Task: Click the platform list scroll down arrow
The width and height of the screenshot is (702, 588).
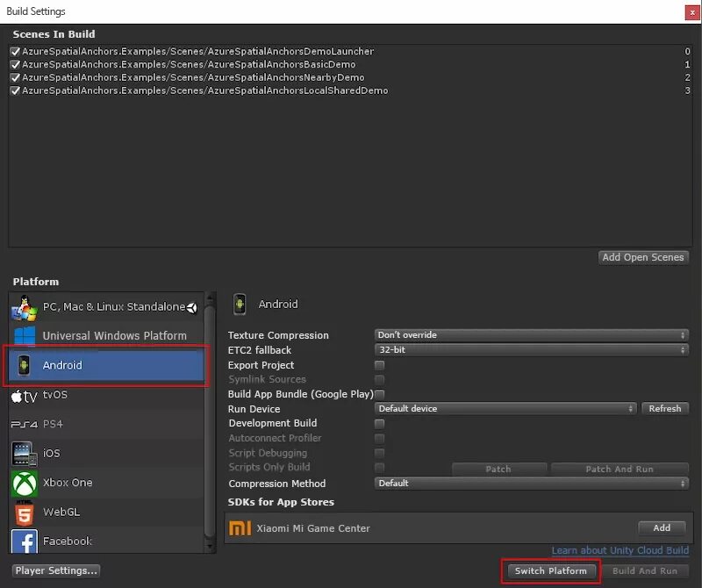Action: [x=210, y=546]
